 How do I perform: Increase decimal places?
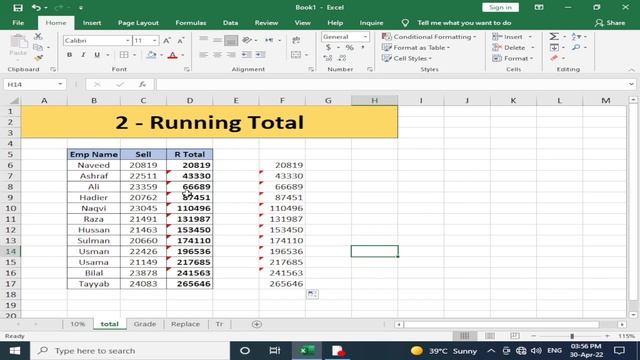(x=327, y=58)
